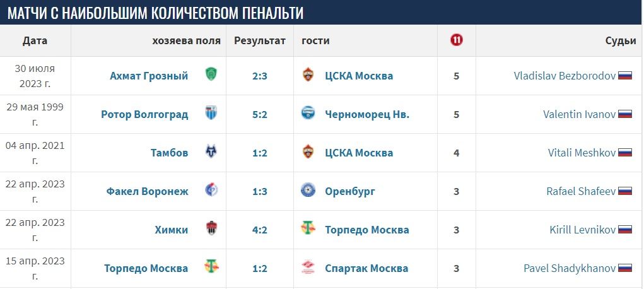Open Торпедо Москва home team link
This screenshot has height=289, width=644.
pyautogui.click(x=146, y=268)
